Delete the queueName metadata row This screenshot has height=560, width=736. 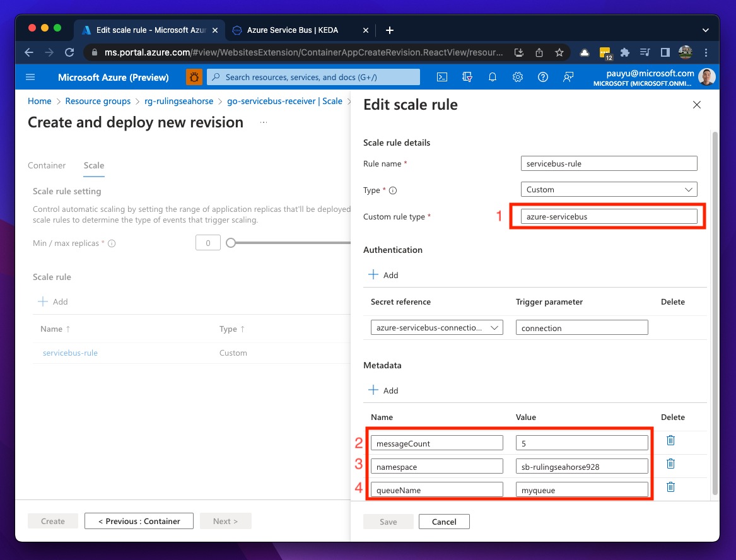pos(671,486)
